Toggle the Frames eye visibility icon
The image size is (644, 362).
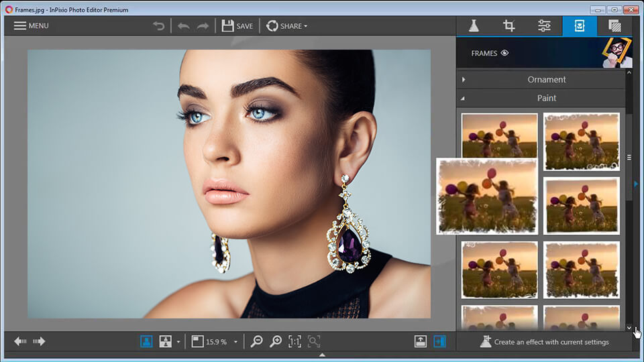504,53
